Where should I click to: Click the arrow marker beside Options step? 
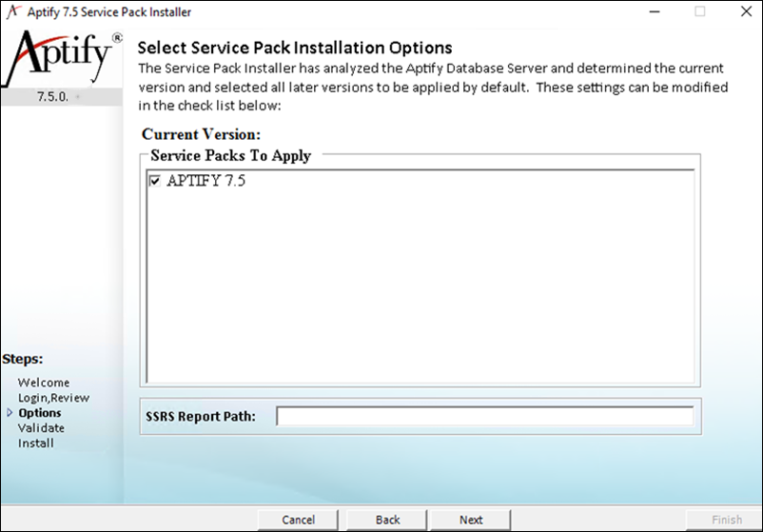coord(10,413)
